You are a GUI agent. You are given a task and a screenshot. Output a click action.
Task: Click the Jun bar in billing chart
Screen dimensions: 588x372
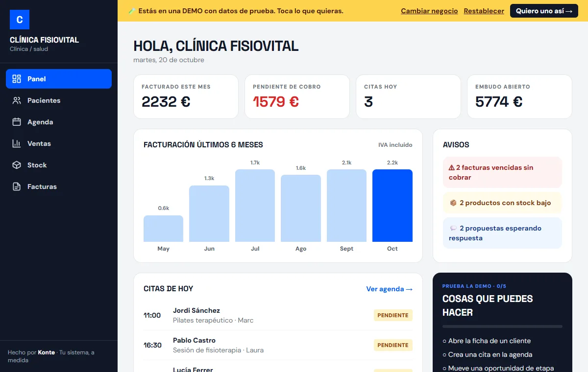(x=209, y=213)
